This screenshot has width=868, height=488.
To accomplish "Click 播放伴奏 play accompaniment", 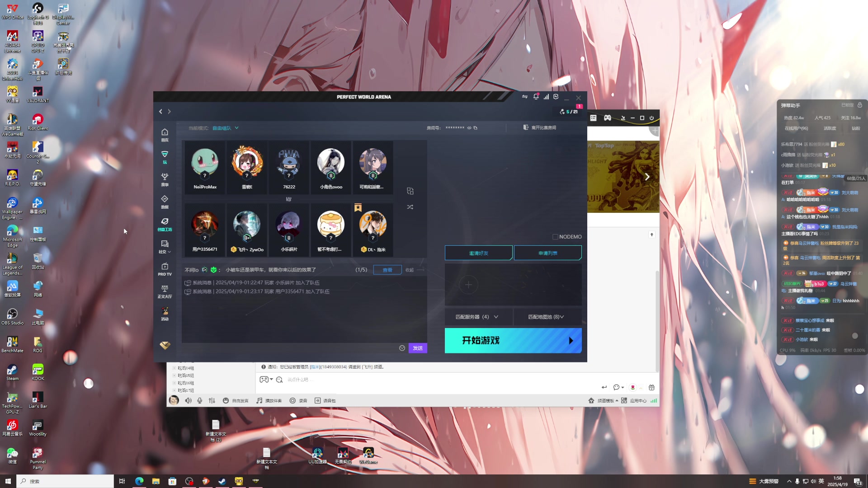I will (269, 400).
